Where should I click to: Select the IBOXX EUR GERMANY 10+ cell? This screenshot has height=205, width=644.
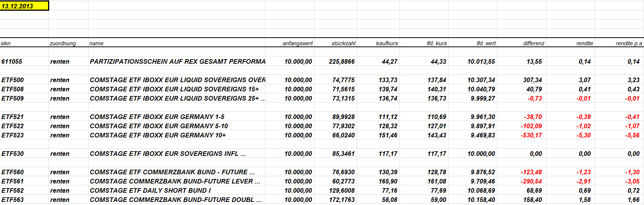click(177, 135)
